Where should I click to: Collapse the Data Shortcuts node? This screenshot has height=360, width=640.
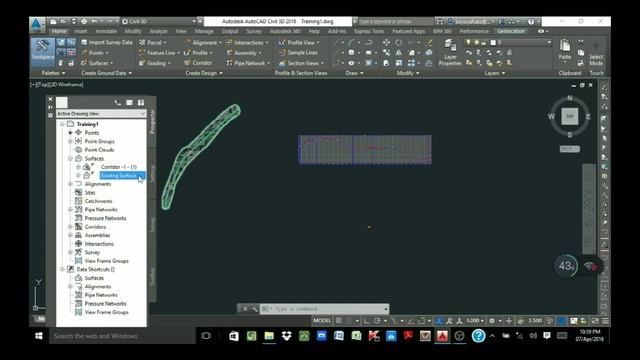(62, 269)
